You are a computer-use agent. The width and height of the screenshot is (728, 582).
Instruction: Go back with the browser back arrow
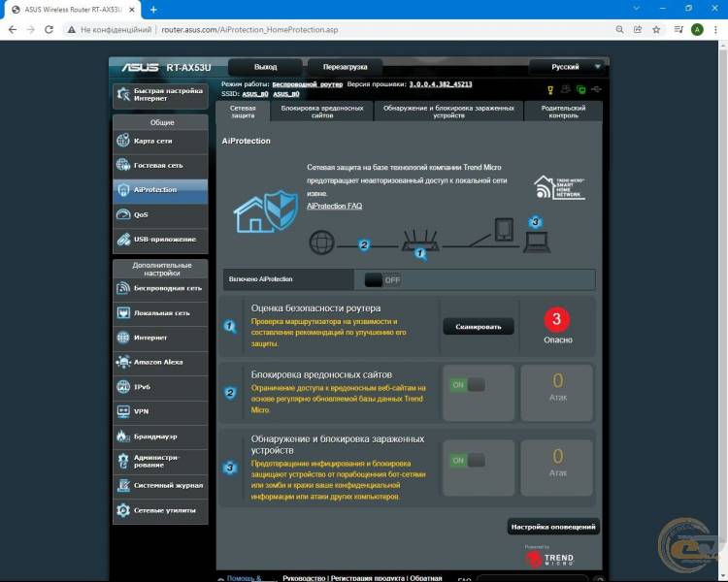(13, 30)
